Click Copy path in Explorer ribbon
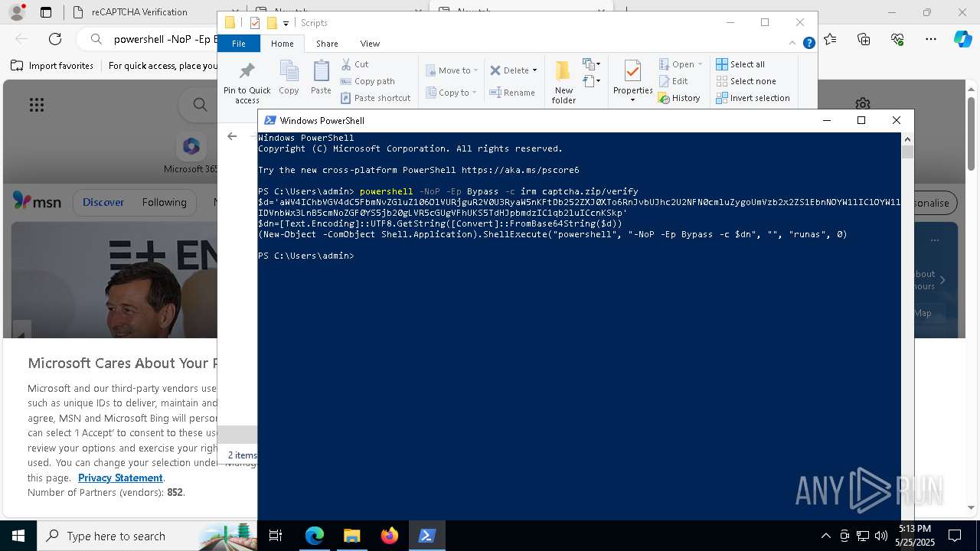 (367, 81)
